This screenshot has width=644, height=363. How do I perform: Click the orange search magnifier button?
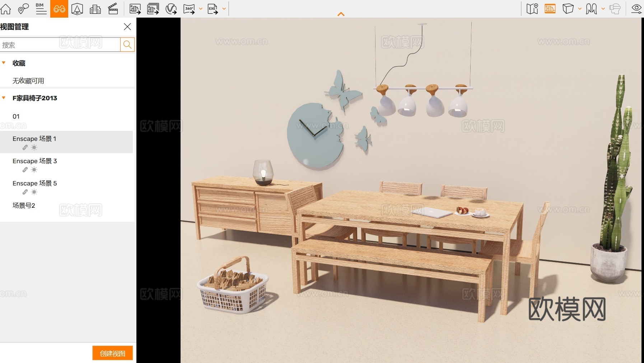[x=127, y=45]
